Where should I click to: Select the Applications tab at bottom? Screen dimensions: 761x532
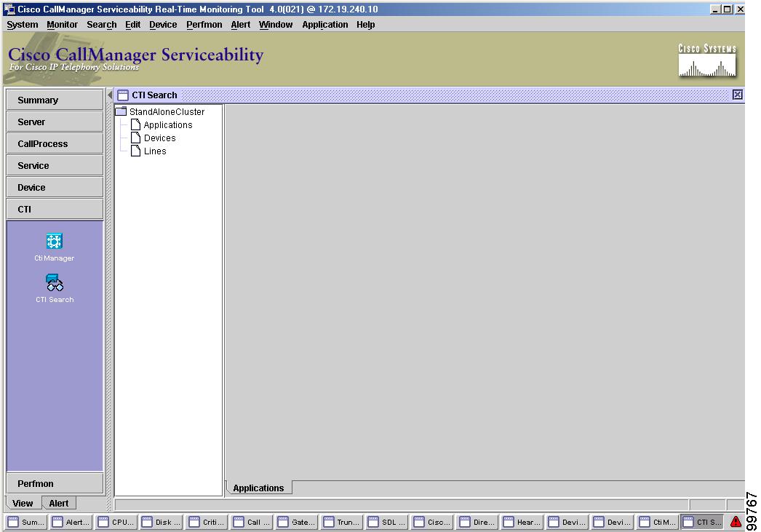pos(259,488)
